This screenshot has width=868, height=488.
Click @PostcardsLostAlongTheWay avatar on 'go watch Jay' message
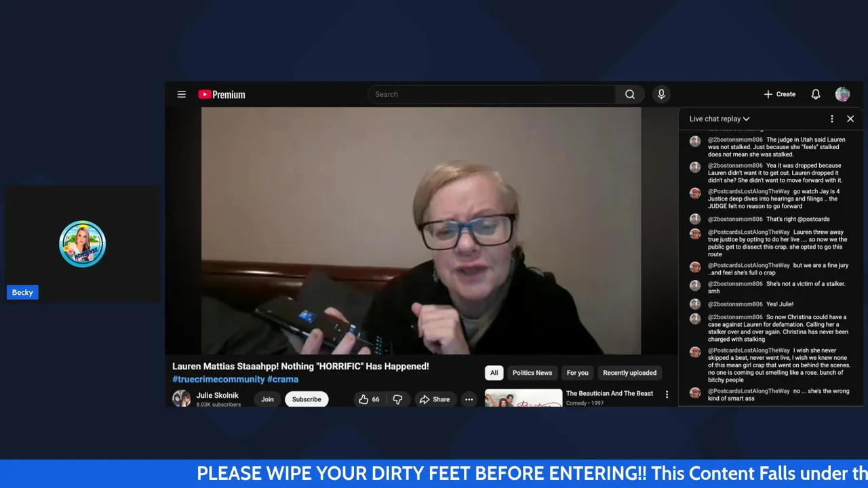tap(695, 193)
